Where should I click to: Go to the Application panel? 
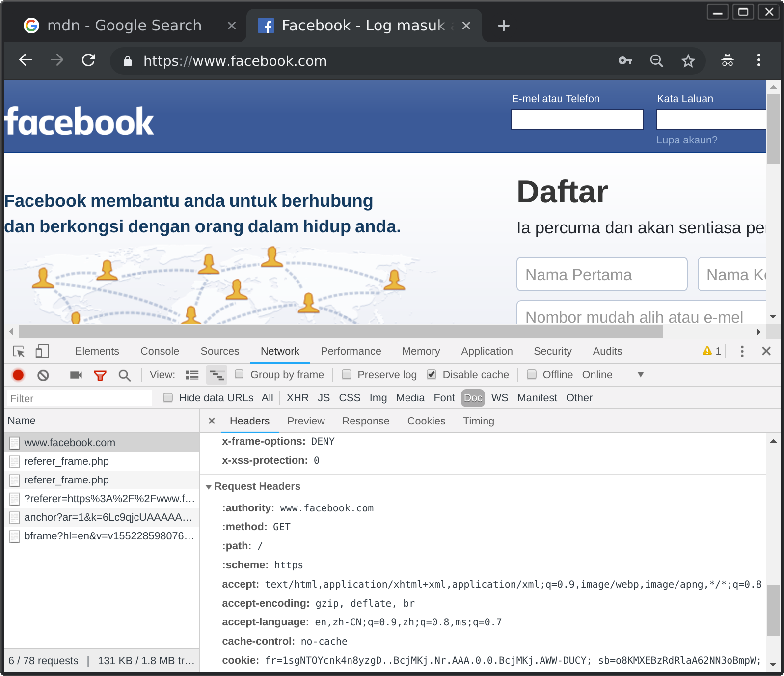click(x=487, y=351)
